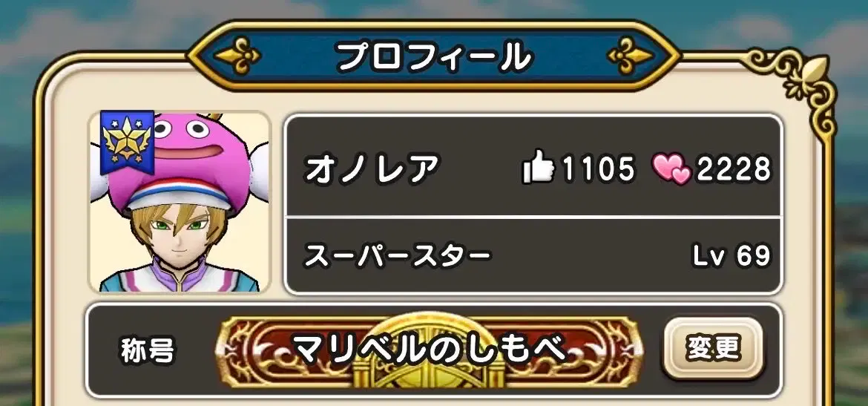
Task: Tap the pink slime hat on avatar
Action: click(179, 159)
